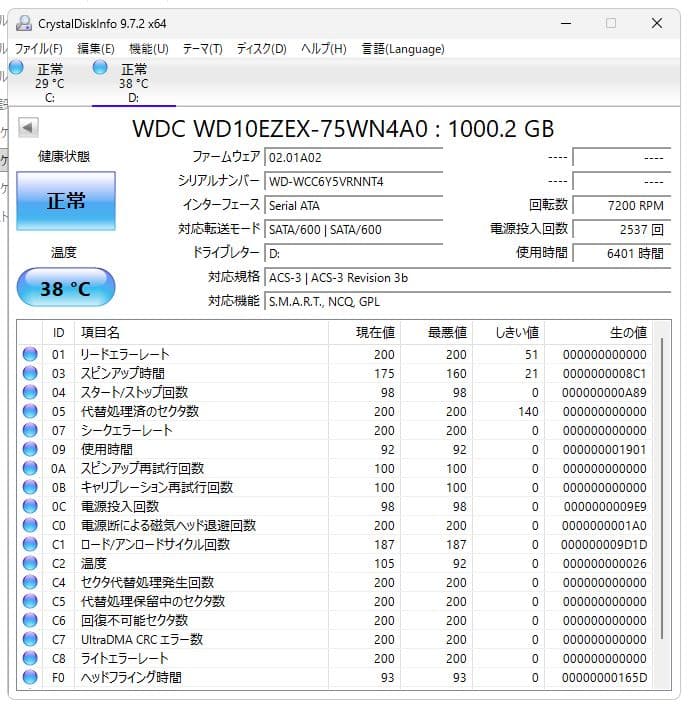Open the 機能(U) menu
This screenshot has width=699, height=709.
pyautogui.click(x=149, y=49)
